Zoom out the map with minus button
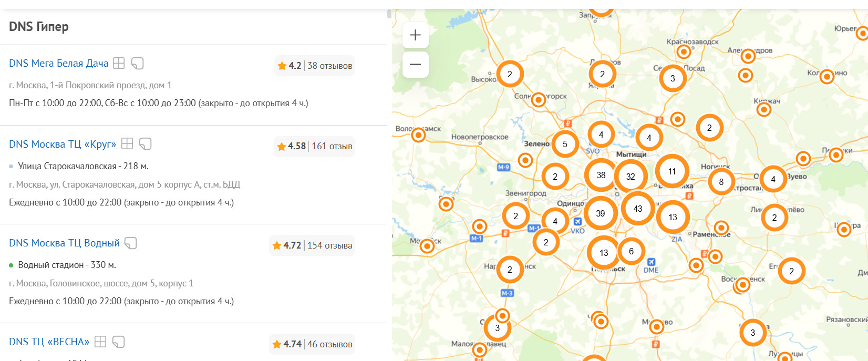Image resolution: width=868 pixels, height=361 pixels. (x=415, y=65)
